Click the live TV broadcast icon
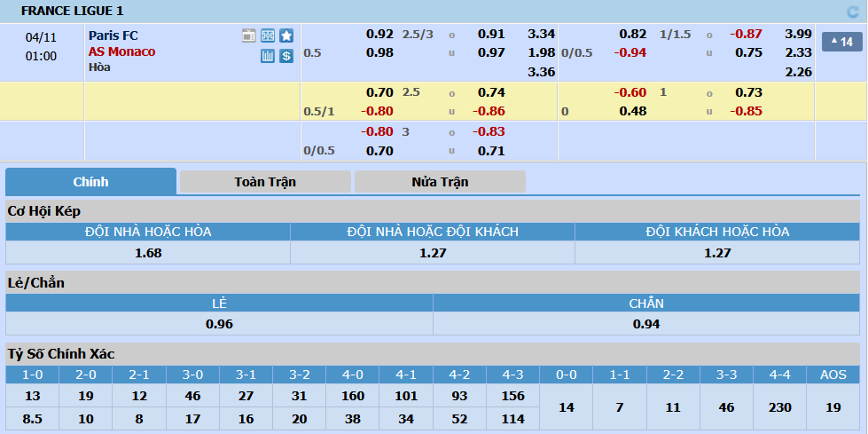Viewport: 868px width, 434px height. point(248,36)
